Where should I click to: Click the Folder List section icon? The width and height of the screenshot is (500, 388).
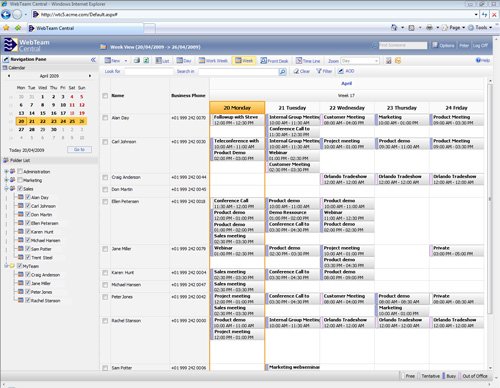[x=6, y=160]
